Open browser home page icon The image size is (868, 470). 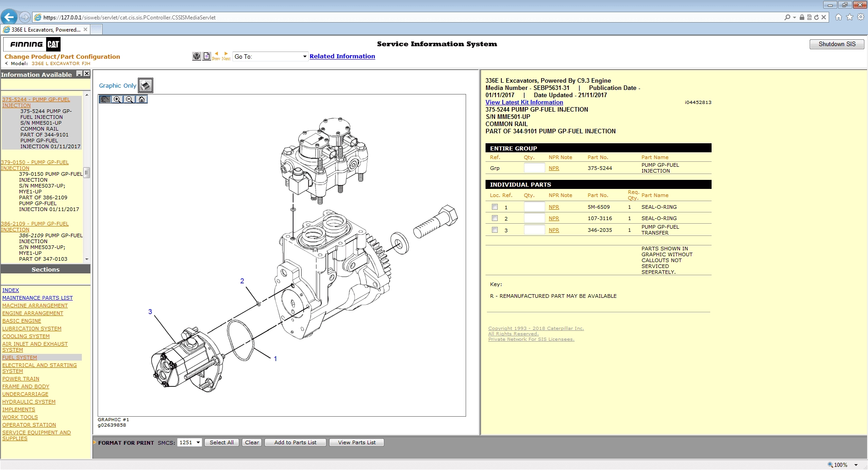(839, 17)
